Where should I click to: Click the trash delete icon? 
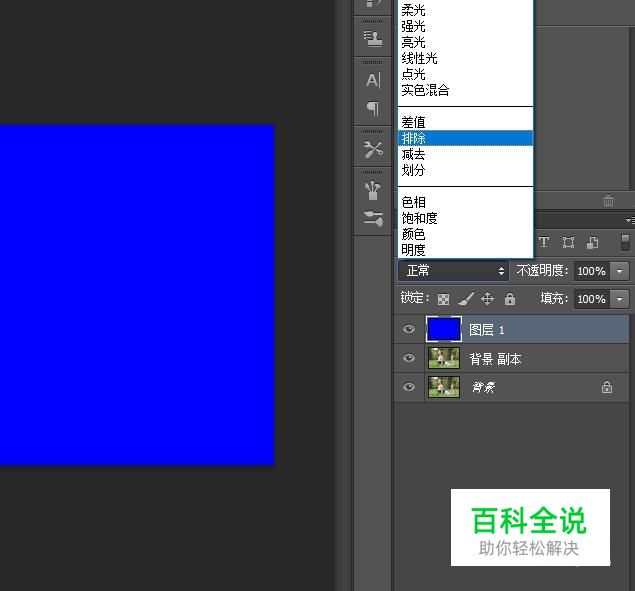click(608, 200)
